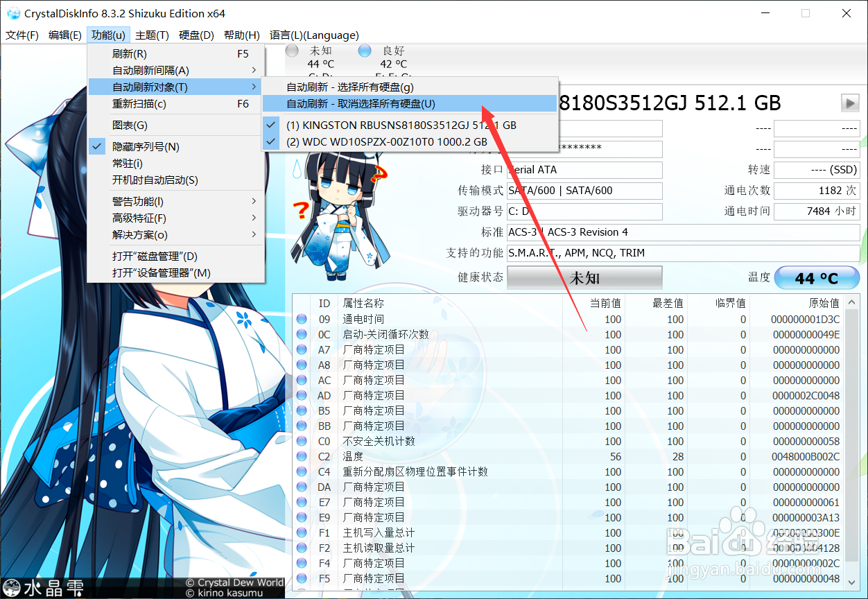
Task: Click status orb for attribute AD row
Action: point(302,396)
